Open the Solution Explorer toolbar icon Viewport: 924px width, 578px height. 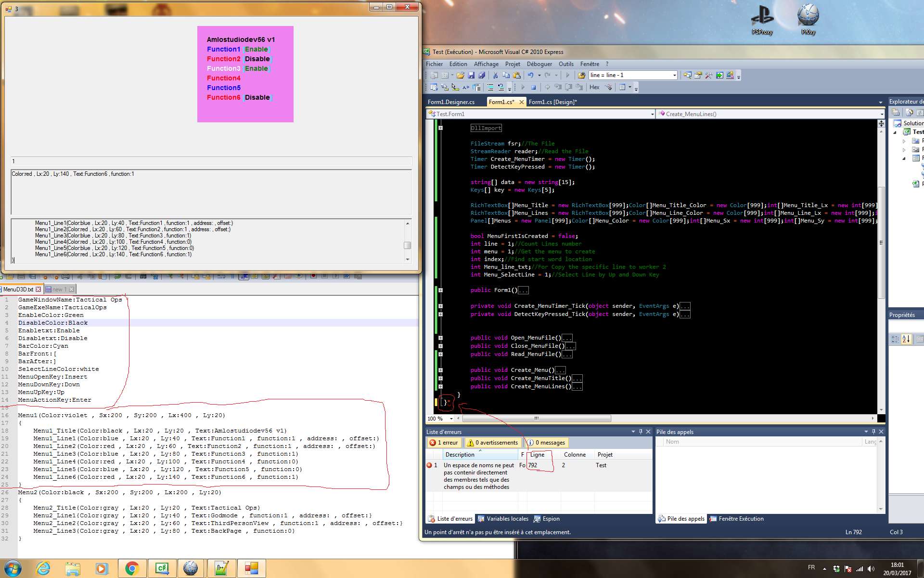[x=687, y=75]
